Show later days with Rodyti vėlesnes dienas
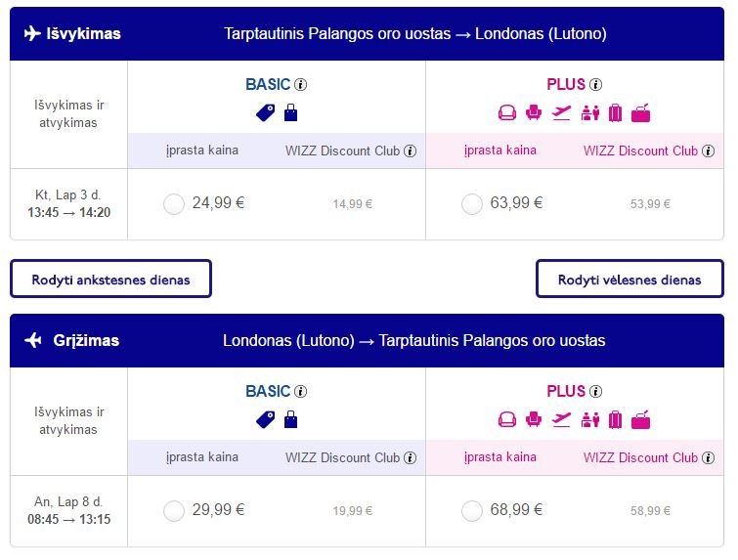The width and height of the screenshot is (738, 560). [629, 279]
